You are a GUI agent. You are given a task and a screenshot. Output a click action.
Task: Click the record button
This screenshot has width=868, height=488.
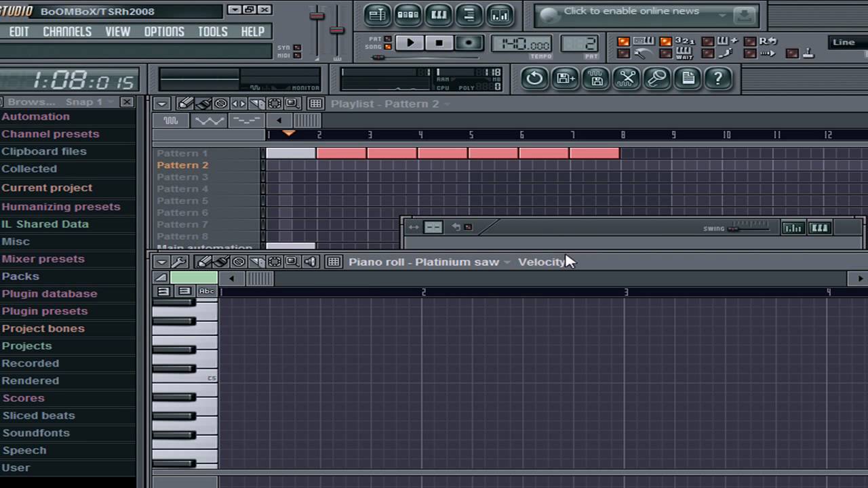click(x=468, y=43)
